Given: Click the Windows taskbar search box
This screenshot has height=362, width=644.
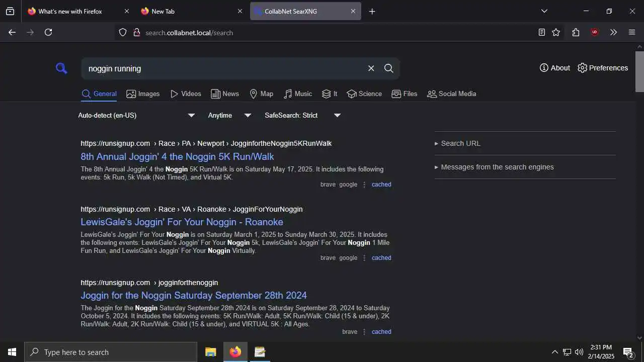Looking at the screenshot, I should tap(111, 352).
